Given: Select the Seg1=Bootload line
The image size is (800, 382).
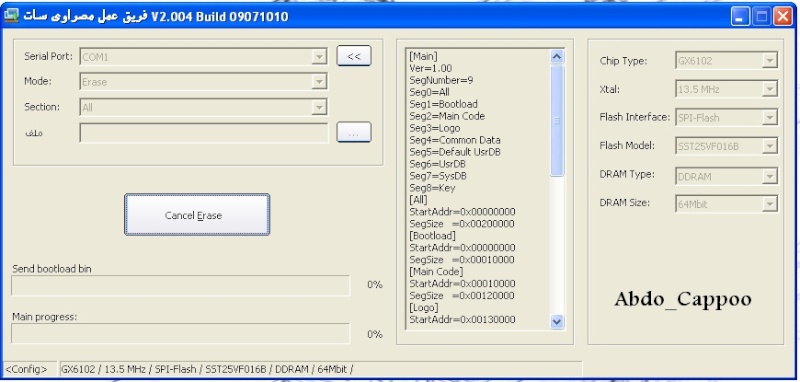Looking at the screenshot, I should 443,104.
